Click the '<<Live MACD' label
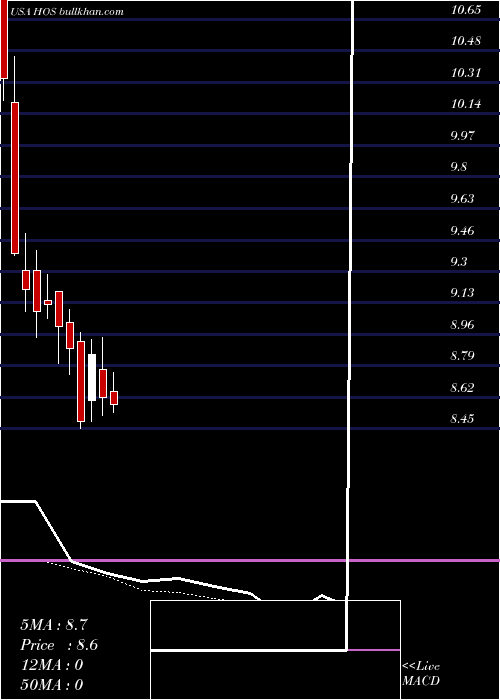Viewport: 500px width, 700px height. [421, 674]
